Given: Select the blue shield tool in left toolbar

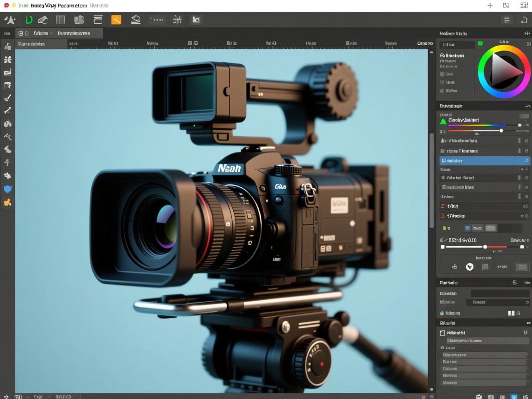Looking at the screenshot, I should tap(7, 189).
